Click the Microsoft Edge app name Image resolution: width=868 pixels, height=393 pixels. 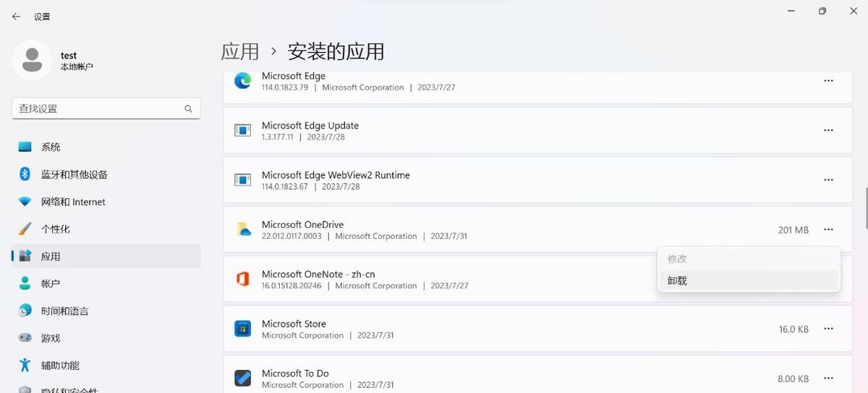(x=294, y=76)
